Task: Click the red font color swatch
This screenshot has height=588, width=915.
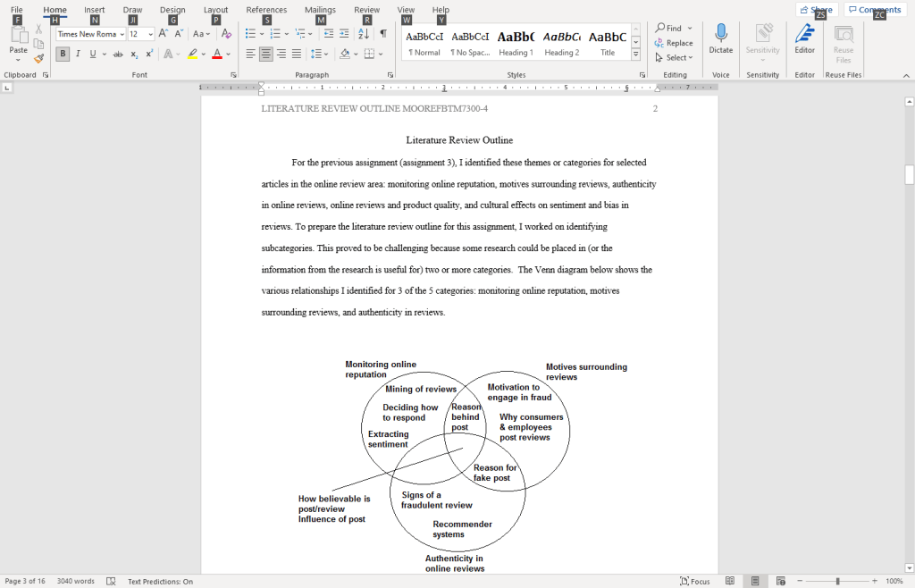Action: pyautogui.click(x=217, y=55)
